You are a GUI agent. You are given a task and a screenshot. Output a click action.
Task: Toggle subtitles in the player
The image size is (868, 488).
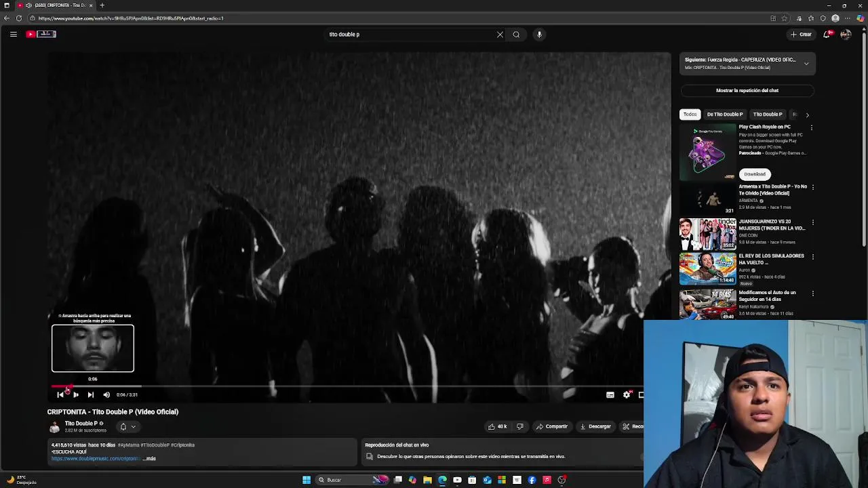(x=610, y=394)
